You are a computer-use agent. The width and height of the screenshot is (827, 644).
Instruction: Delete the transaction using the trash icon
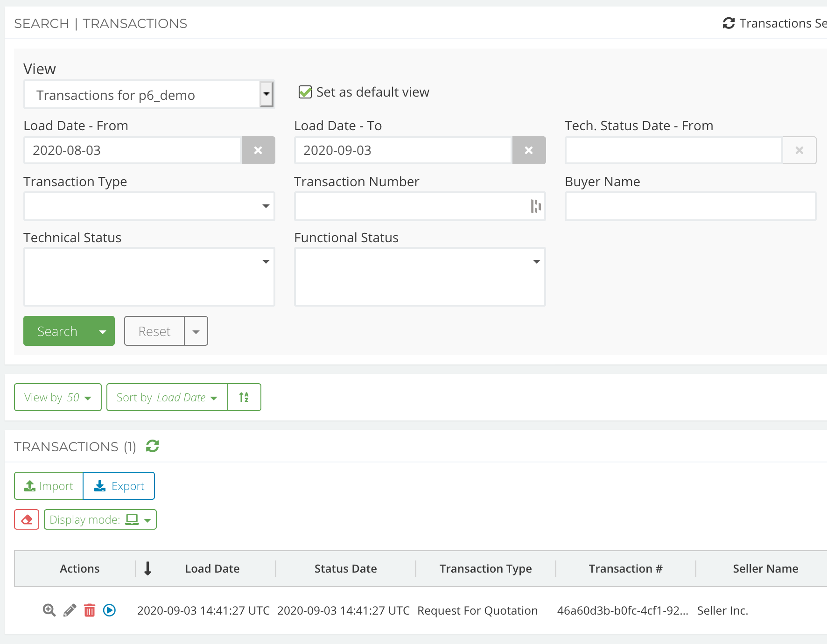pos(89,610)
